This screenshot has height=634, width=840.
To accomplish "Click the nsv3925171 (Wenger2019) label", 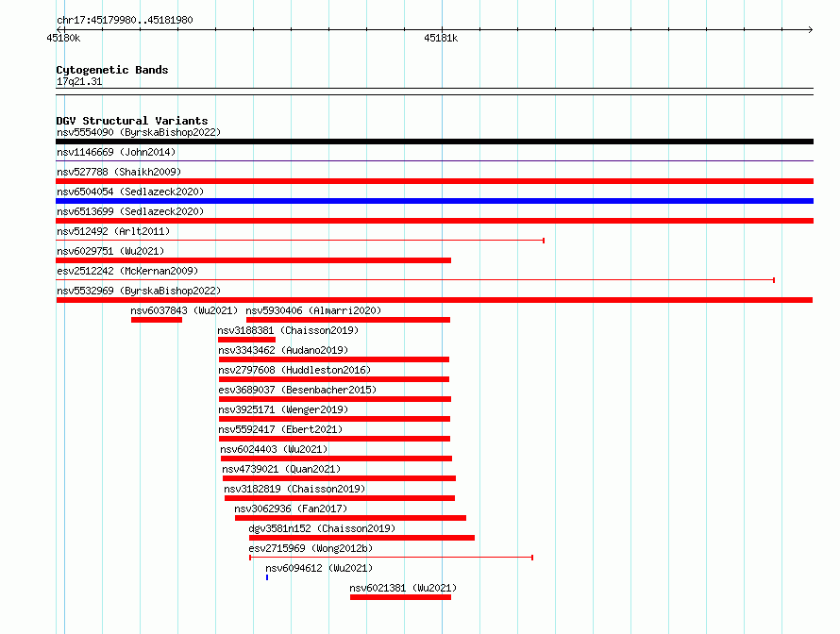I will [283, 409].
